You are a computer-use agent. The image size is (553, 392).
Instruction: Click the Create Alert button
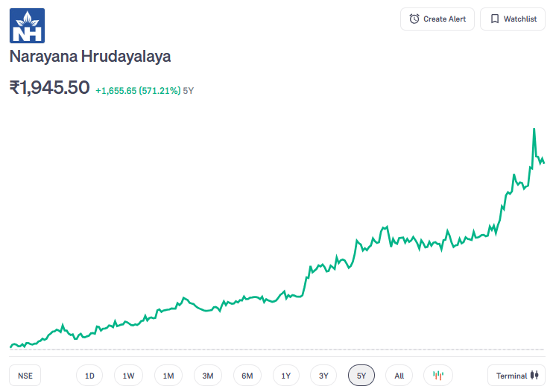click(x=437, y=19)
